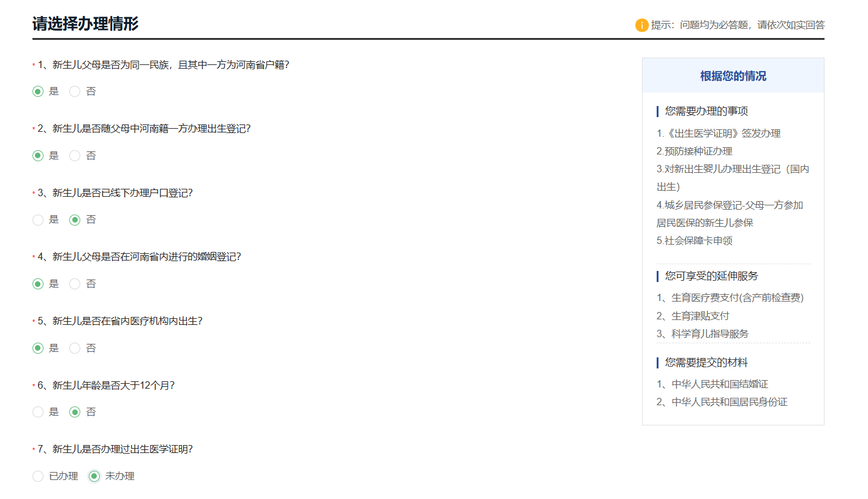Click the 根据您的情况 panel header
The width and height of the screenshot is (868, 499).
tap(733, 76)
